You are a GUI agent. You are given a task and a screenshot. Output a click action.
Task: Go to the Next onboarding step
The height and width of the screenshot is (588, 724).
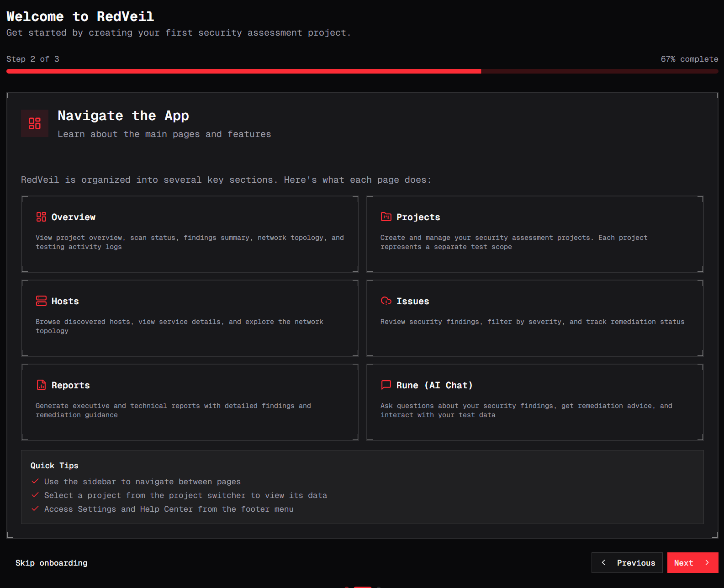[692, 563]
